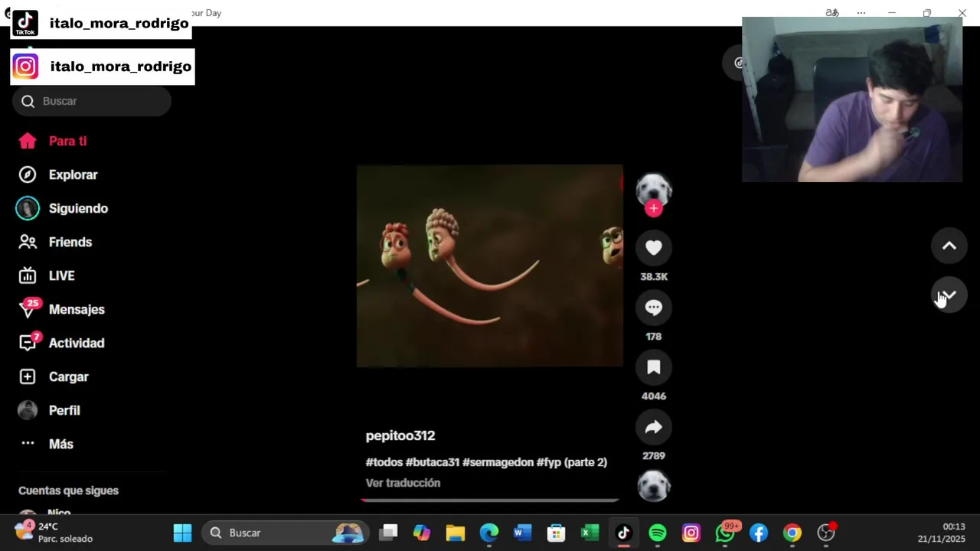Open the #butaca31 hashtag
This screenshot has width=980, height=551.
point(433,462)
